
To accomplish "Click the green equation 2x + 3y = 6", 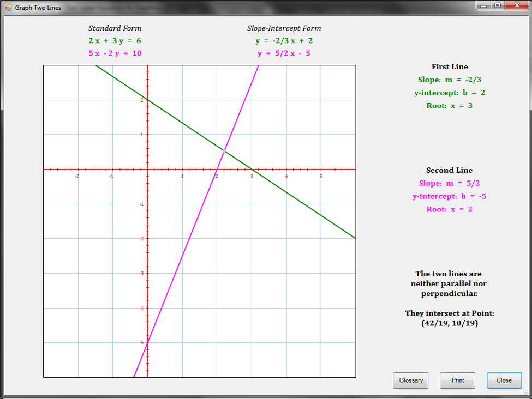I will click(x=115, y=41).
